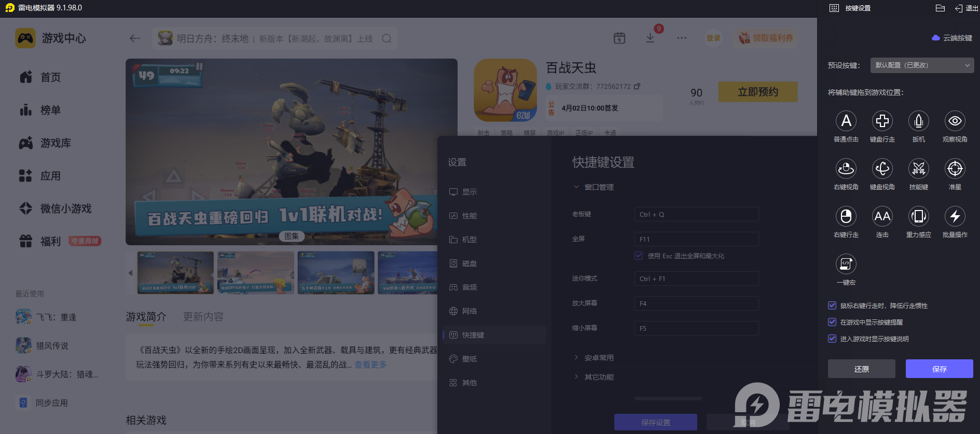Toggle 使用 Esc 退出全屏和最大化 checkbox
Screen dimensions: 980x434
tap(639, 256)
